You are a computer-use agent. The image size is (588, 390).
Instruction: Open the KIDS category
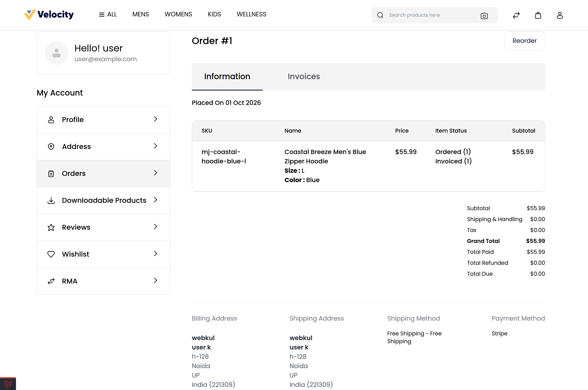(x=214, y=14)
